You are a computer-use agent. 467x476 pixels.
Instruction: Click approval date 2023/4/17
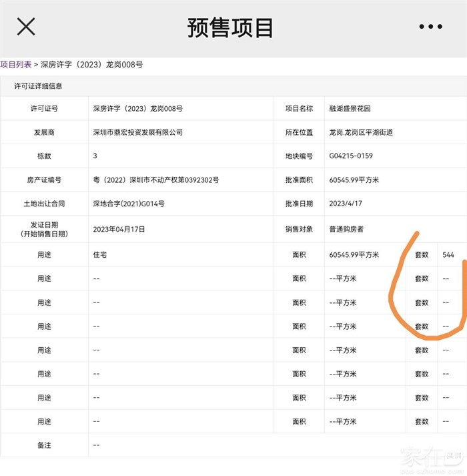pos(346,204)
